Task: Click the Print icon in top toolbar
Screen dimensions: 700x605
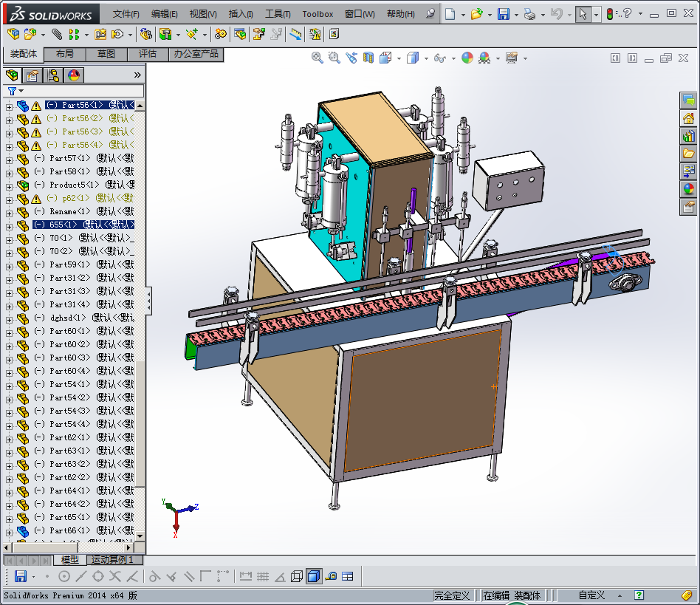Action: click(x=529, y=14)
